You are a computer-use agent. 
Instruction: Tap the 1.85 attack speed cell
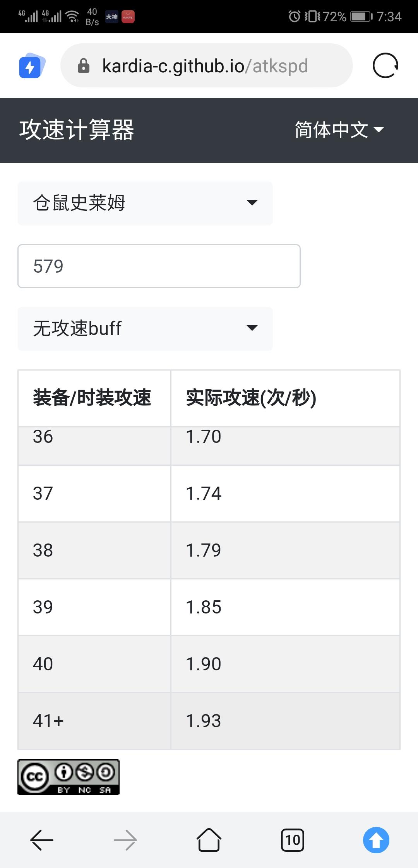coord(285,607)
